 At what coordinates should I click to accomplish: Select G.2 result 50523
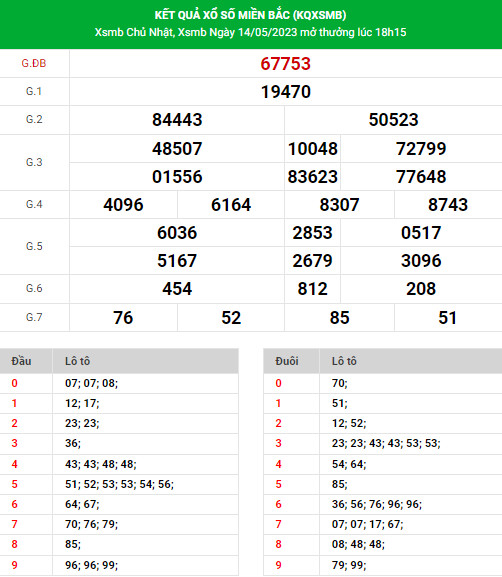(393, 120)
